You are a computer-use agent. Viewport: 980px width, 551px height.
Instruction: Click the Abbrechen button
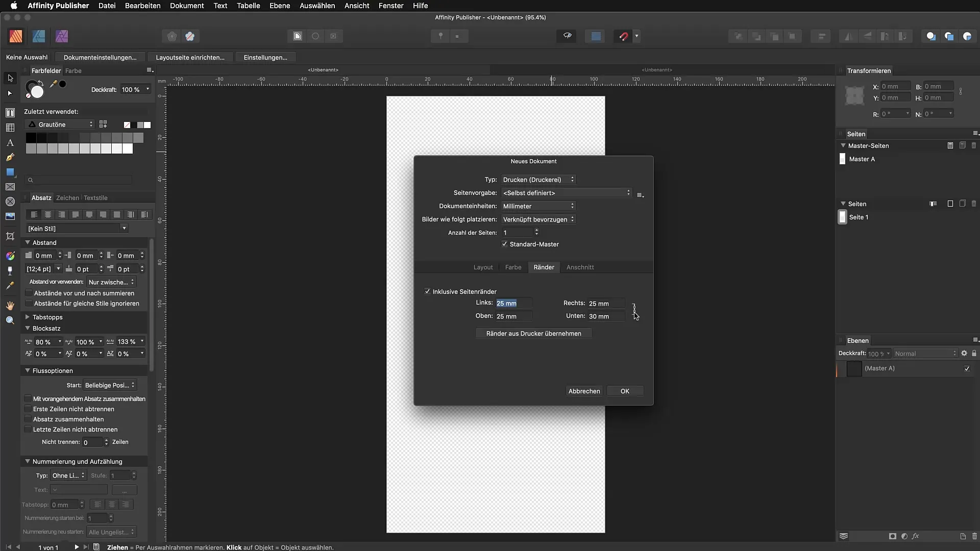pos(584,391)
